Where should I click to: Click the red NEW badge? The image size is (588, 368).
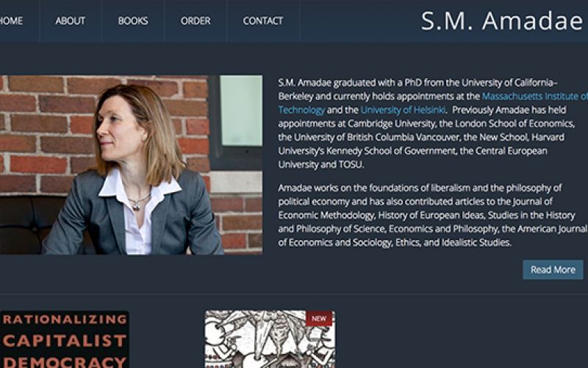[319, 319]
